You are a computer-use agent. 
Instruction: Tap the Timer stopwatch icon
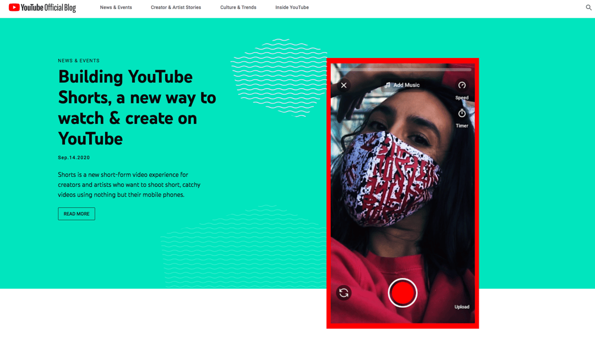click(x=462, y=113)
